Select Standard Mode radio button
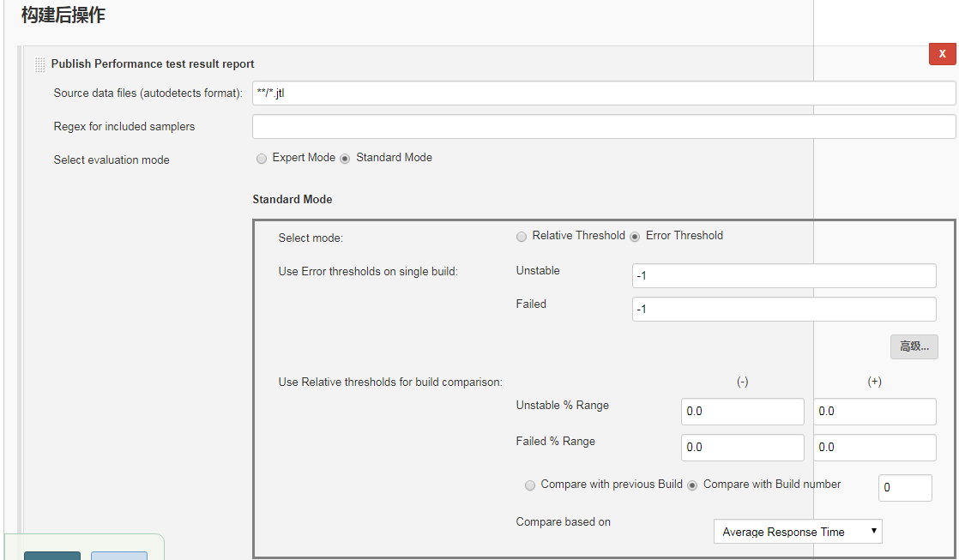The height and width of the screenshot is (560, 959). click(345, 159)
